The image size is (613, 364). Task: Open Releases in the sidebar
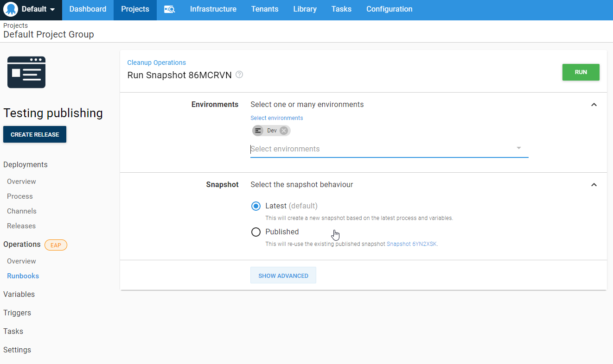tap(21, 226)
